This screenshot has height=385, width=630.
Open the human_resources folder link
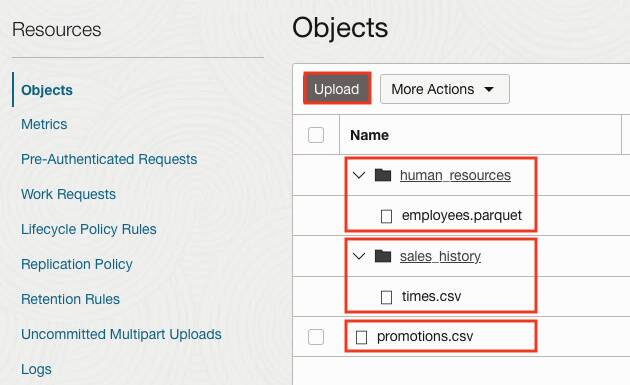point(455,175)
